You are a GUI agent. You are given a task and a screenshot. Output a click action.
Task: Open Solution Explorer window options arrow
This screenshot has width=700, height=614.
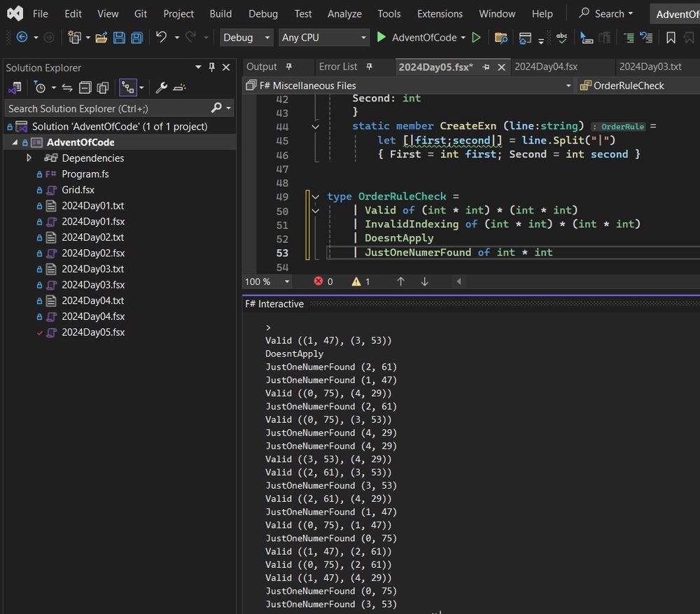[x=198, y=67]
